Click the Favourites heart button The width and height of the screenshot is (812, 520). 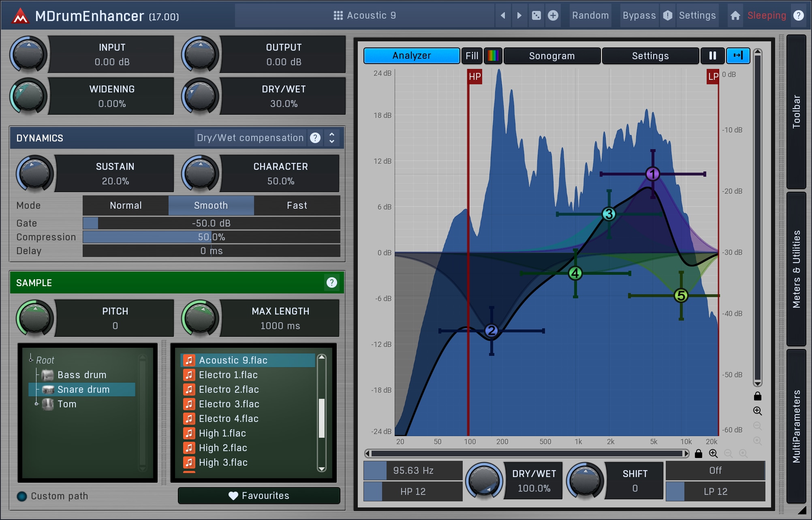pos(259,496)
